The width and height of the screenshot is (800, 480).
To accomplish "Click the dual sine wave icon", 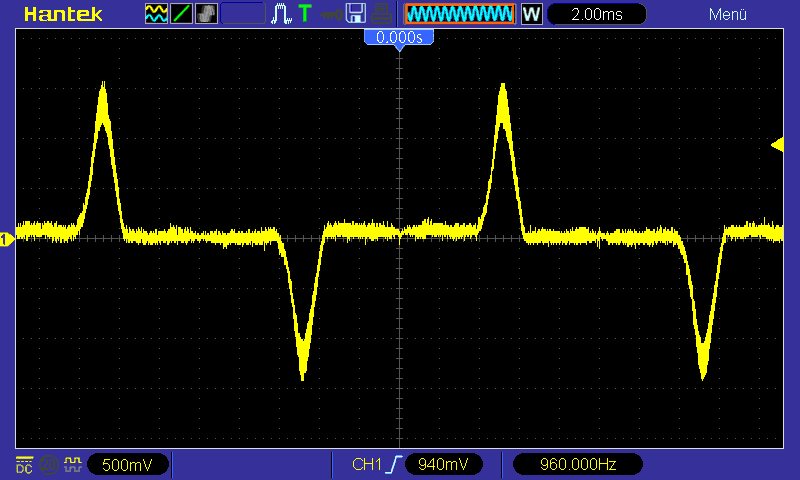I will click(157, 14).
